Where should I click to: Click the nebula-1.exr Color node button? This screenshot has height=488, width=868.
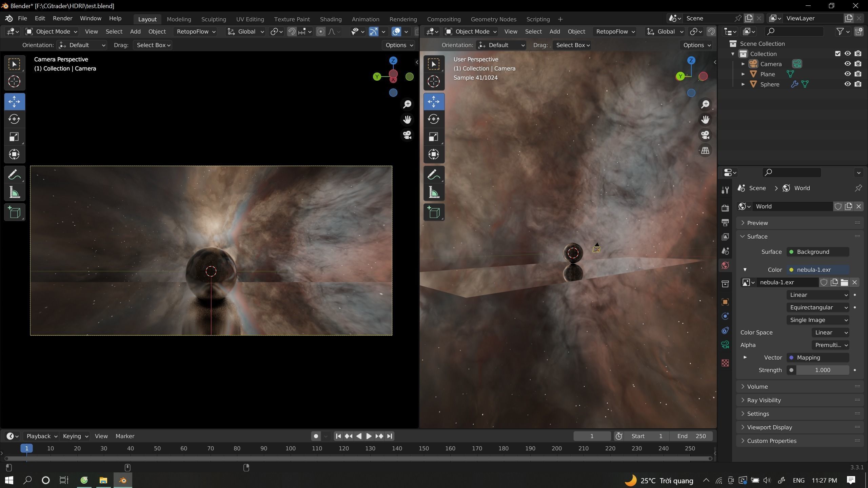point(818,270)
